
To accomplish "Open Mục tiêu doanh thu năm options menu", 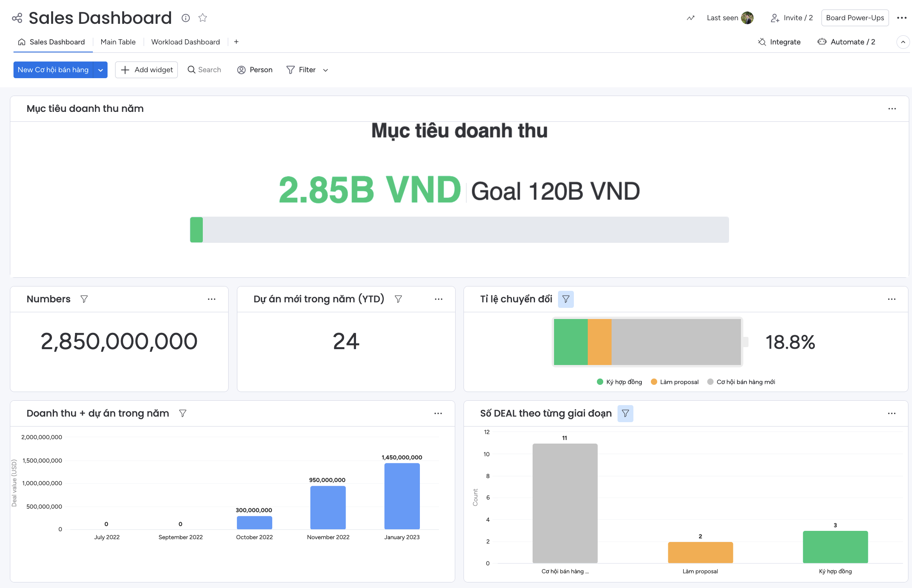I will [892, 109].
